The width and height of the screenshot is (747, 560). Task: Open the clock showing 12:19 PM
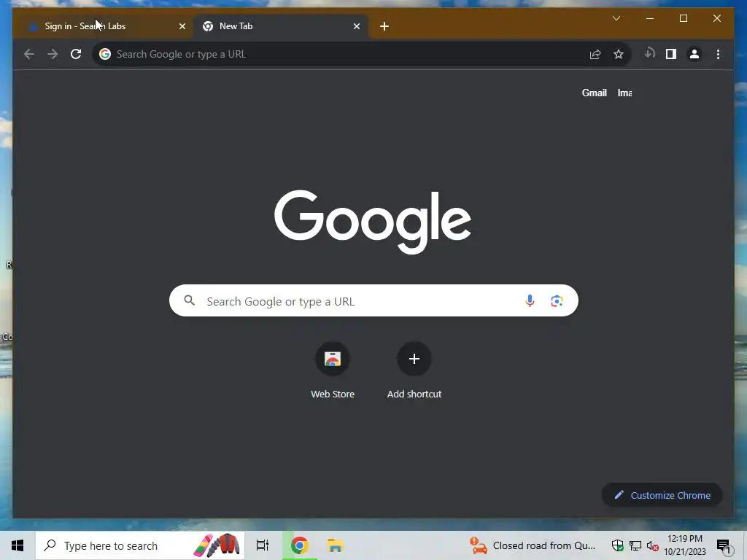[x=685, y=545]
